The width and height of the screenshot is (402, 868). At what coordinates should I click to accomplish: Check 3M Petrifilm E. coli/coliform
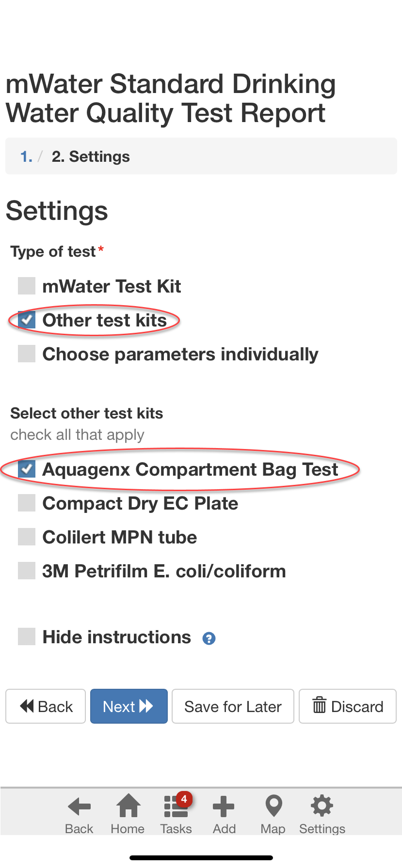[27, 571]
